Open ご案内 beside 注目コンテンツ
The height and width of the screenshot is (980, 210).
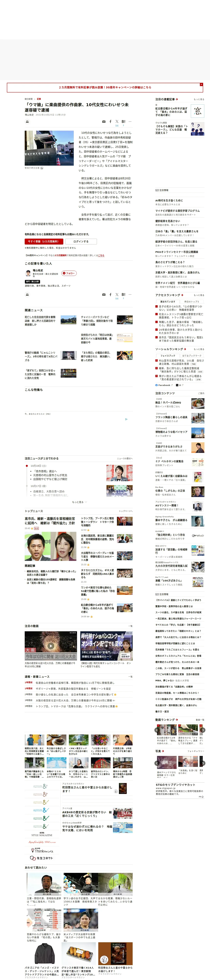coord(201,393)
